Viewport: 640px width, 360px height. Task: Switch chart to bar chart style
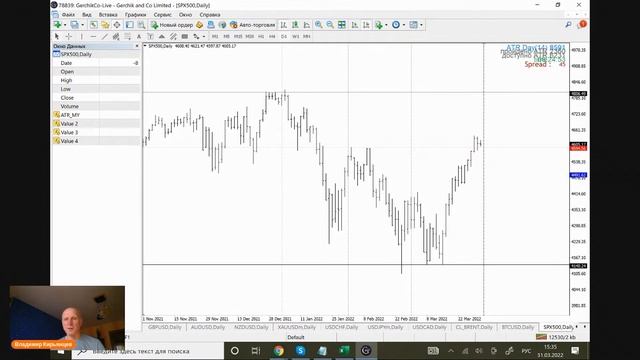pos(283,25)
